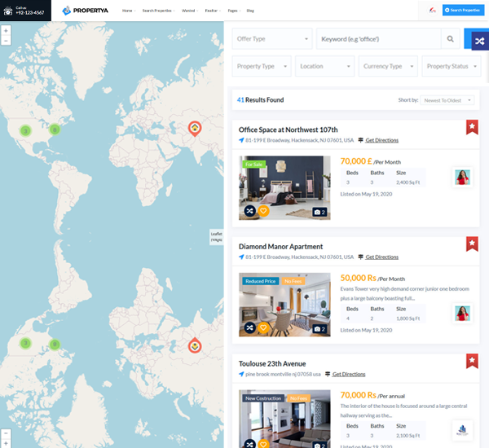The width and height of the screenshot is (489, 448).
Task: Open the Wanted menu
Action: pos(190,11)
